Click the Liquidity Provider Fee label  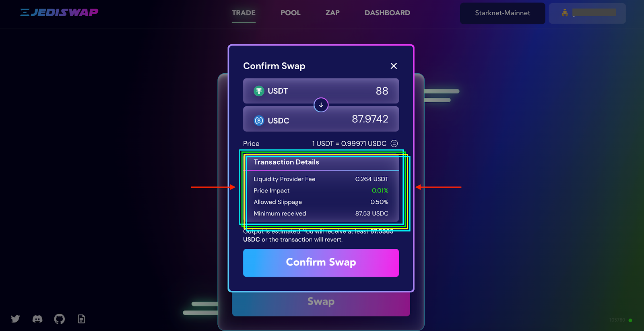(284, 179)
